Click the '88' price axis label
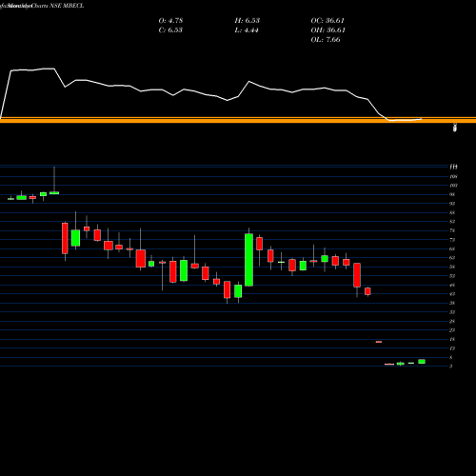The width and height of the screenshot is (476, 476). coord(452,212)
